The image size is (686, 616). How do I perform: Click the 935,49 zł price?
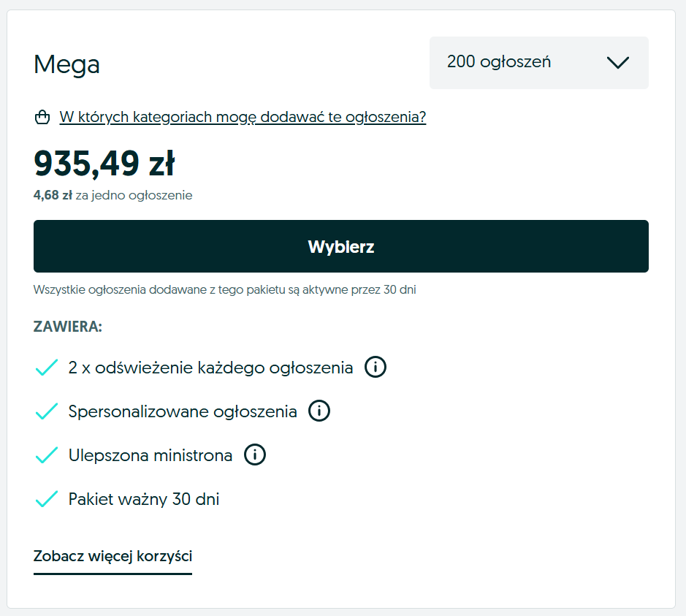(104, 163)
